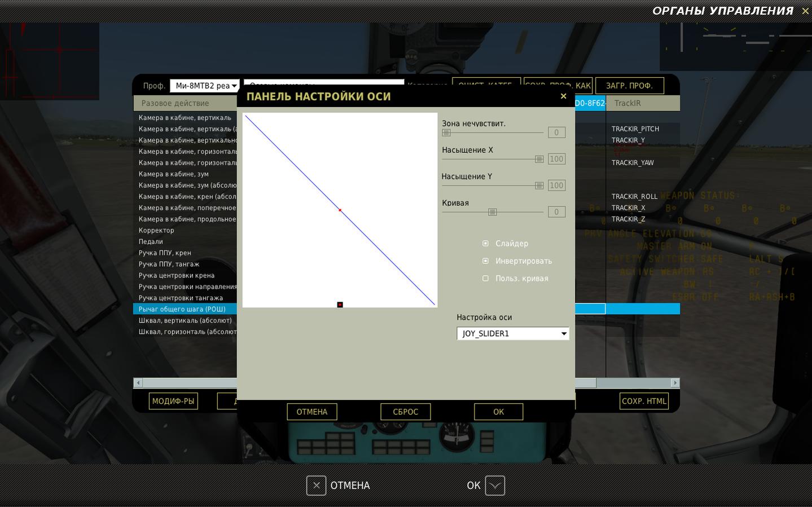Click the black marker below the curve graph
Image resolution: width=812 pixels, height=507 pixels.
(340, 305)
